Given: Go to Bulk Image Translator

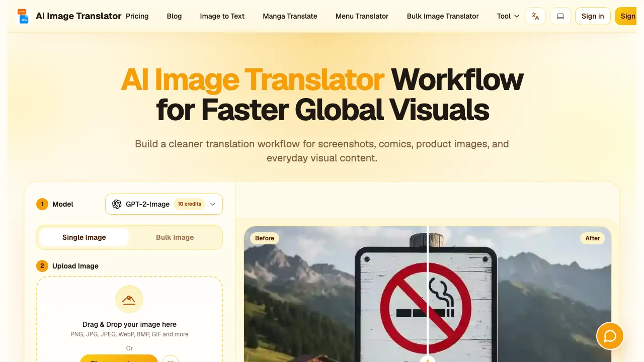Looking at the screenshot, I should tap(443, 16).
